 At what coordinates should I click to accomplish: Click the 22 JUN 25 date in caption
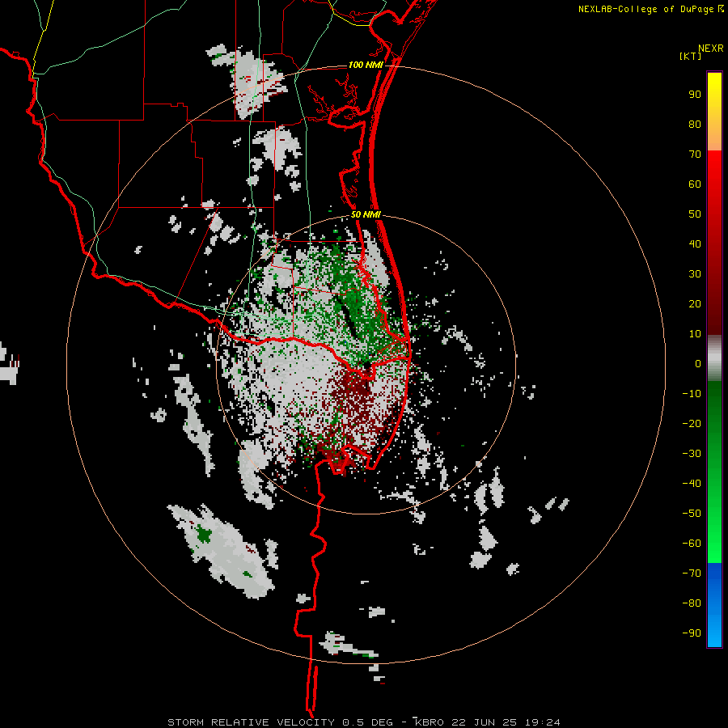(x=485, y=722)
